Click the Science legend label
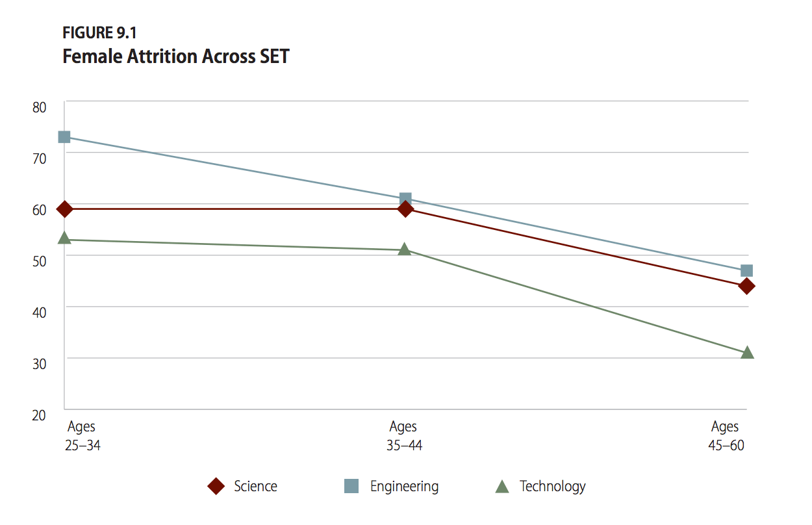 click(x=255, y=486)
